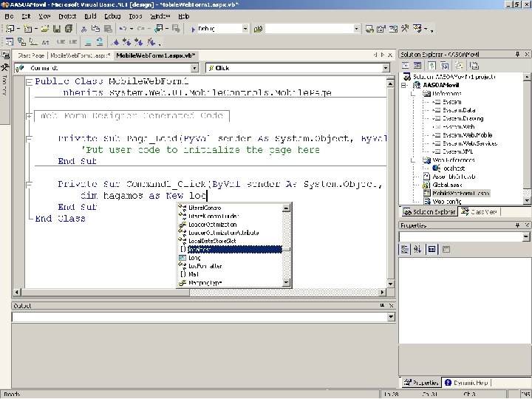Open the Server Explorer side tab icon

point(5,55)
